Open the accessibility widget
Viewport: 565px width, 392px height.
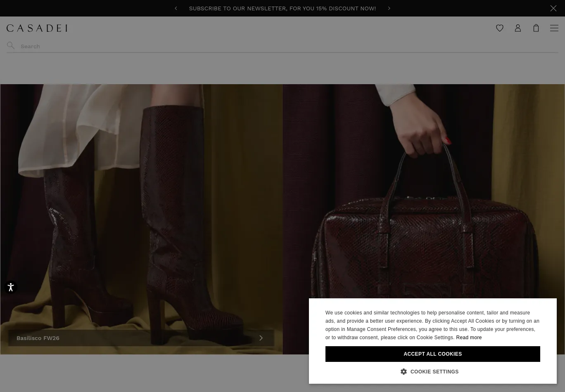(x=11, y=287)
